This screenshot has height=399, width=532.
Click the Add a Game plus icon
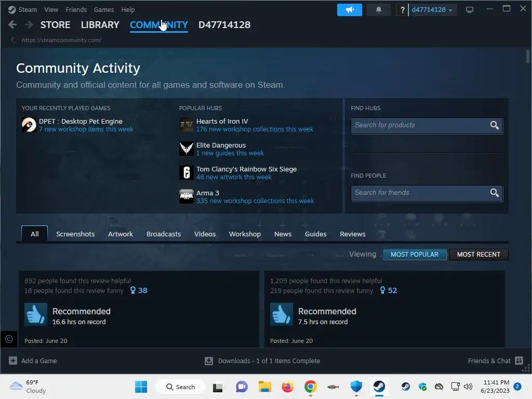pos(13,361)
